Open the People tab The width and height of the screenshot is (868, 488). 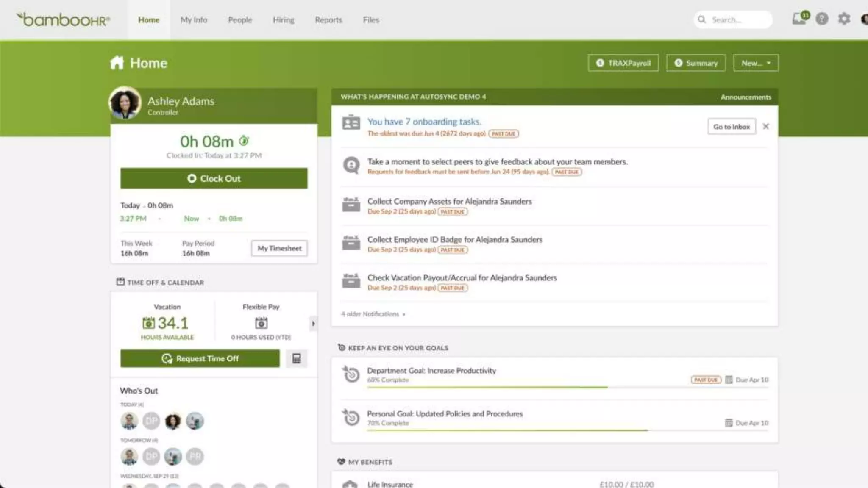coord(240,20)
